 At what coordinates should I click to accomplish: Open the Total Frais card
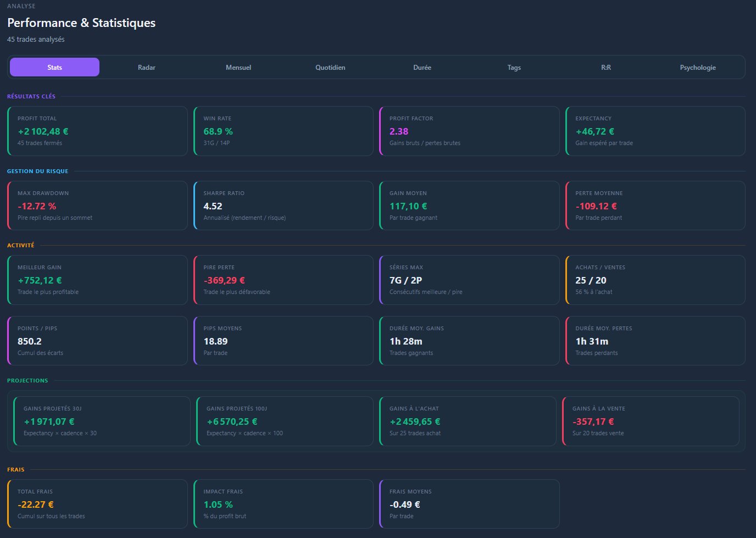pos(97,504)
